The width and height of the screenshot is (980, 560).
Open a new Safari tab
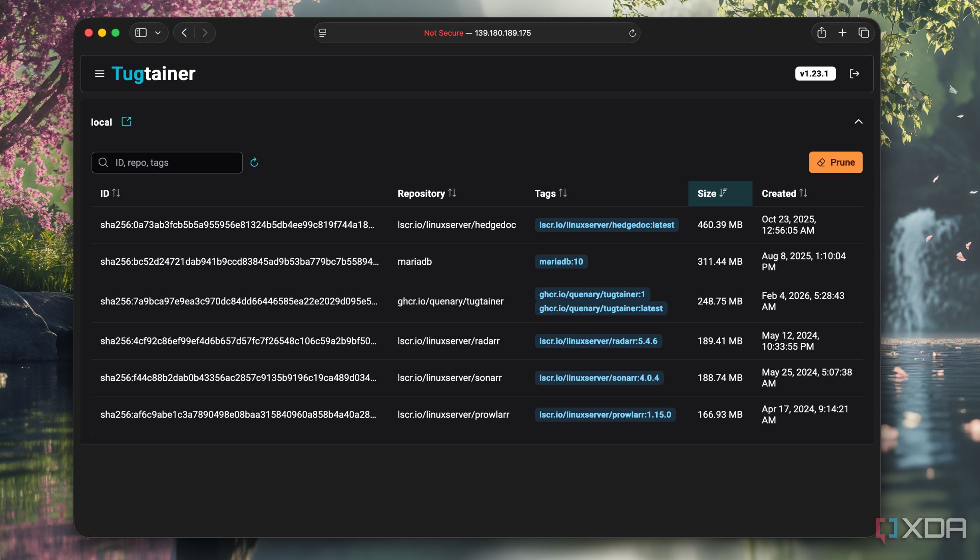[x=842, y=33]
